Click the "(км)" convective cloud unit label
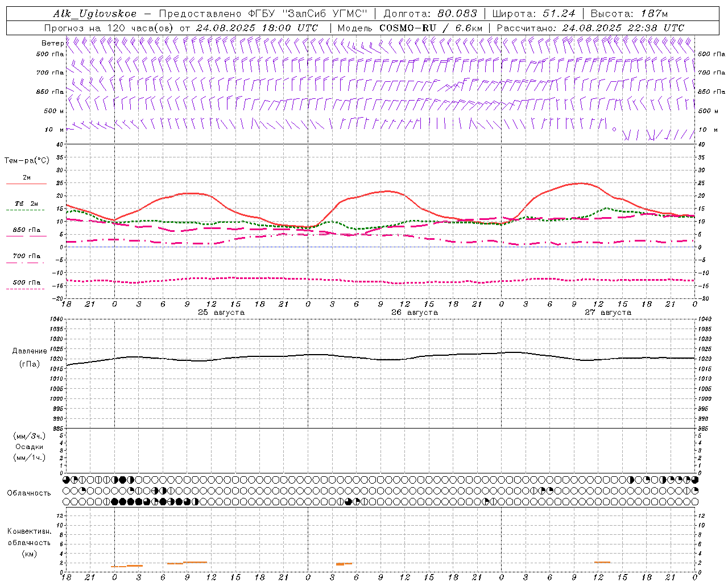This screenshot has width=728, height=582. 29,554
